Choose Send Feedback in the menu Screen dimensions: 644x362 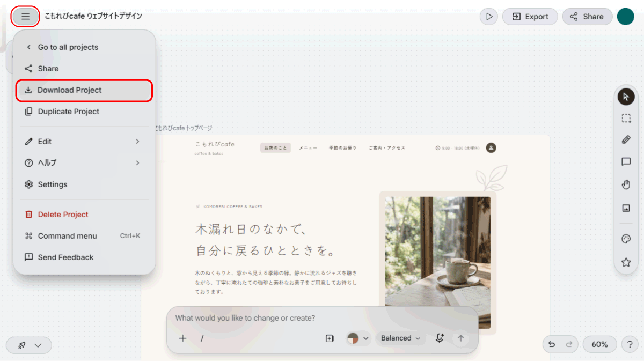84,257
